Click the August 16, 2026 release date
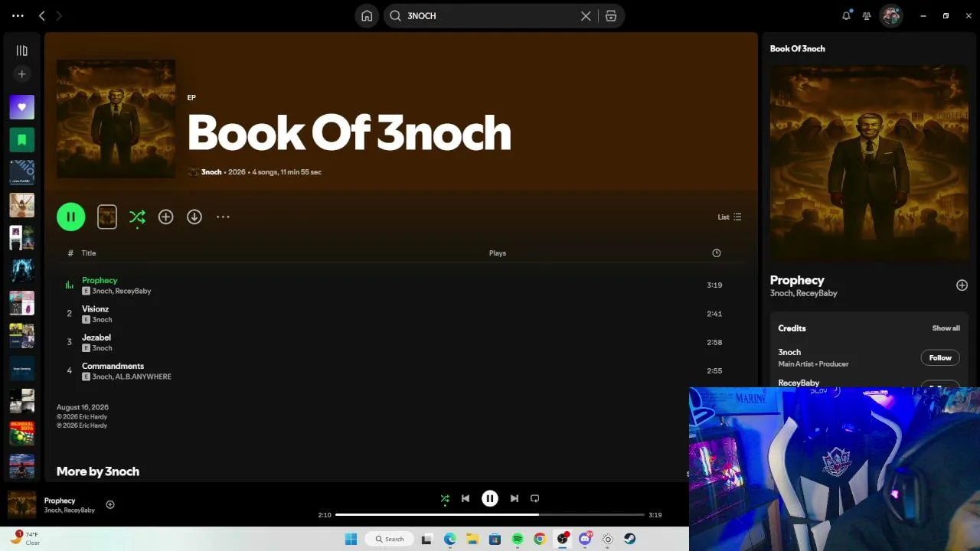 [x=83, y=408]
